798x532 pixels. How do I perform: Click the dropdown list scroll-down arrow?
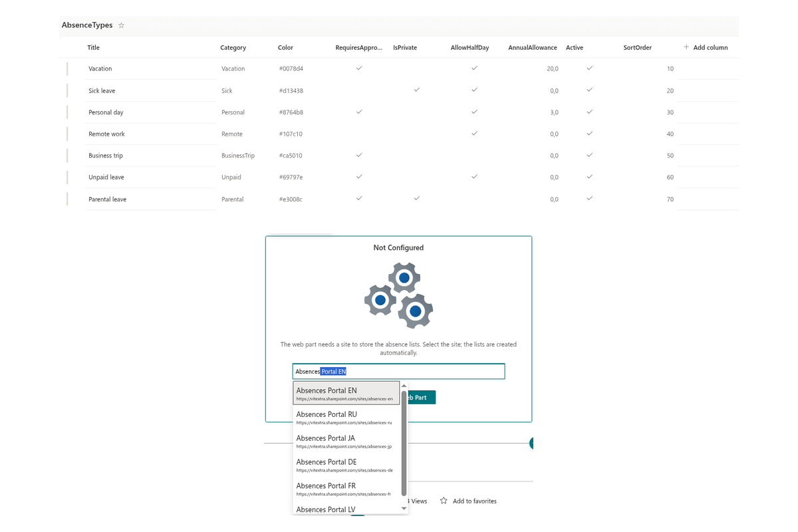[404, 509]
